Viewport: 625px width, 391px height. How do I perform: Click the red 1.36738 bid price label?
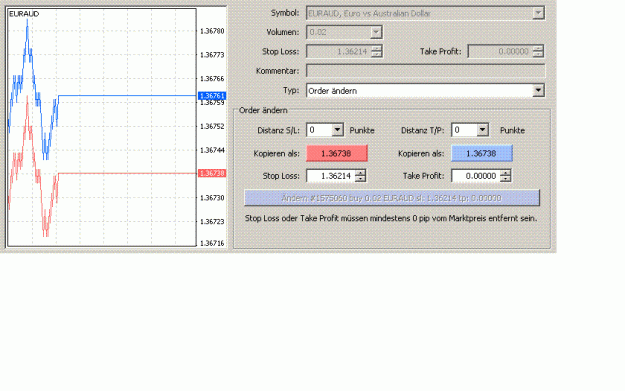point(212,173)
